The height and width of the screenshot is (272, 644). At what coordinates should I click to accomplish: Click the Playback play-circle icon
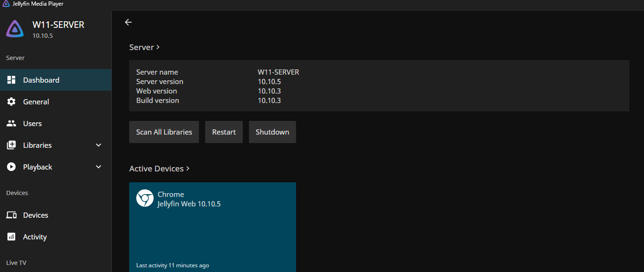pyautogui.click(x=11, y=167)
